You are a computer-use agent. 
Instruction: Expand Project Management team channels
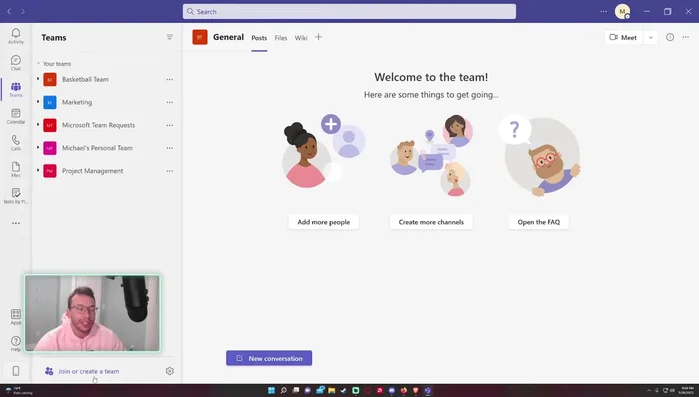(x=38, y=170)
